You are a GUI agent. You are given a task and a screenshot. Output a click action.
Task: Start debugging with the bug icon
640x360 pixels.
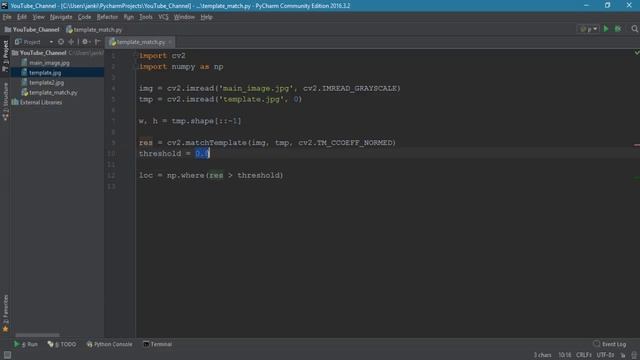(618, 29)
